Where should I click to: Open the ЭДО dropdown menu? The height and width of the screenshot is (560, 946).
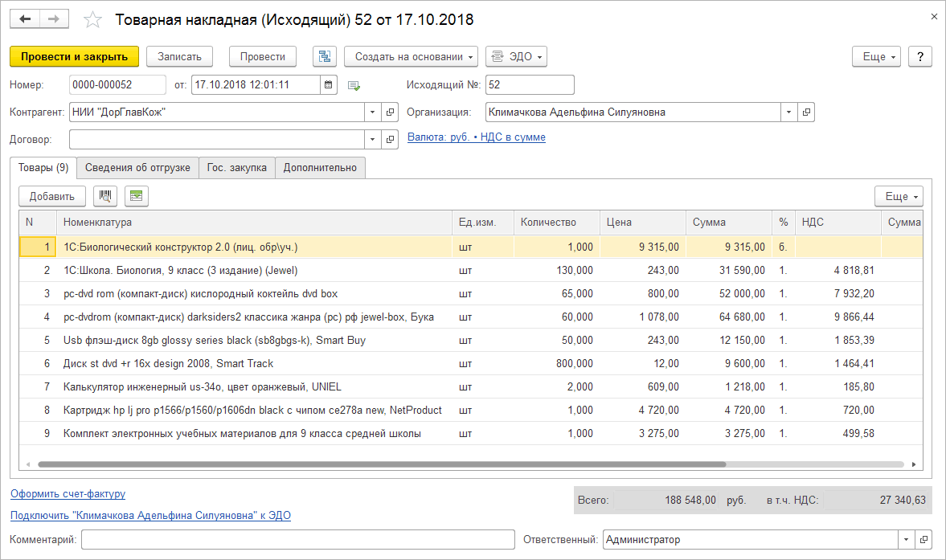516,56
